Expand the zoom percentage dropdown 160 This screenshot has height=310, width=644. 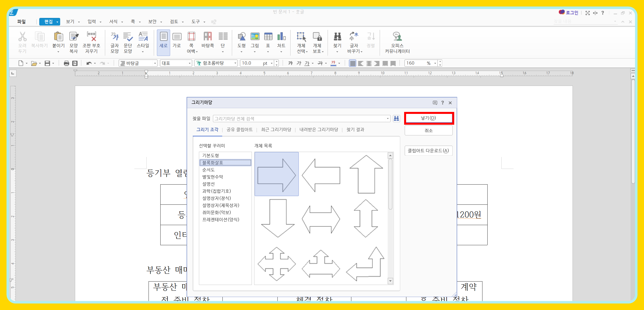(x=435, y=63)
